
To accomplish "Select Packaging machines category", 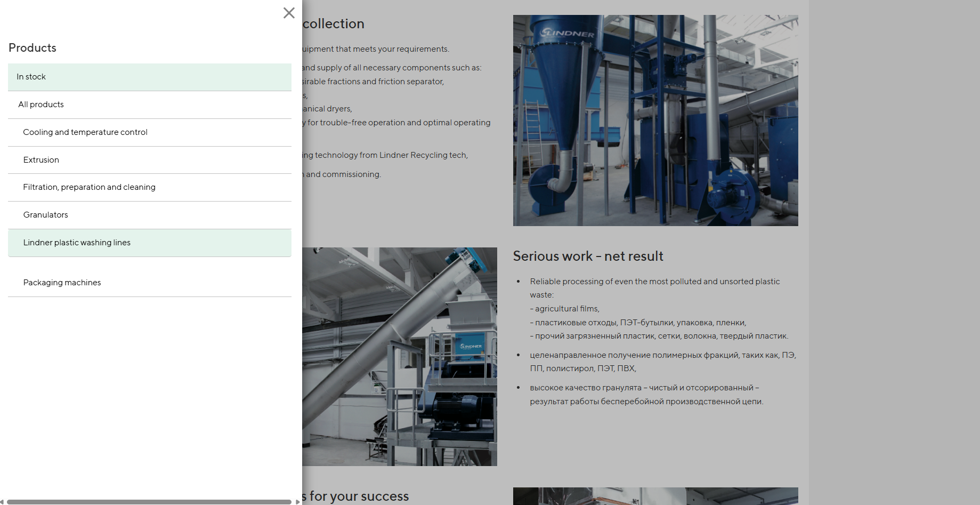I will [150, 283].
